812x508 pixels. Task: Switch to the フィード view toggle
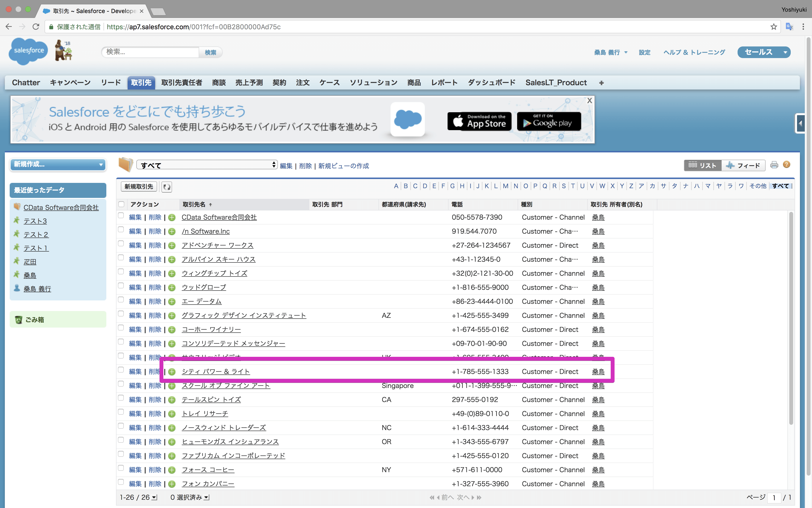pos(743,165)
